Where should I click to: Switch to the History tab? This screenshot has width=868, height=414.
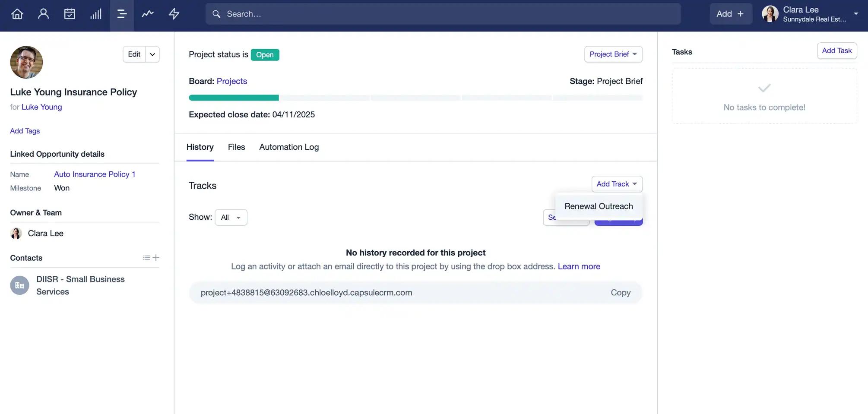tap(200, 147)
